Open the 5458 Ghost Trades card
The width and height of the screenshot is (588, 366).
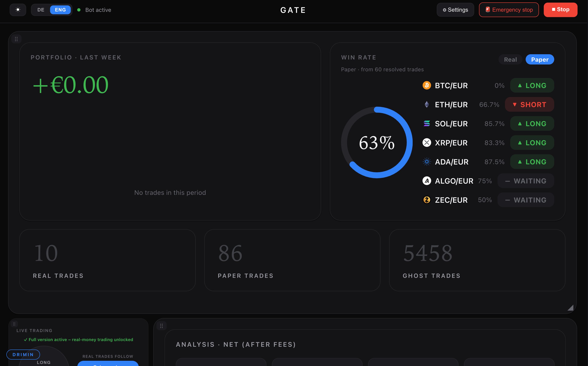click(x=477, y=260)
